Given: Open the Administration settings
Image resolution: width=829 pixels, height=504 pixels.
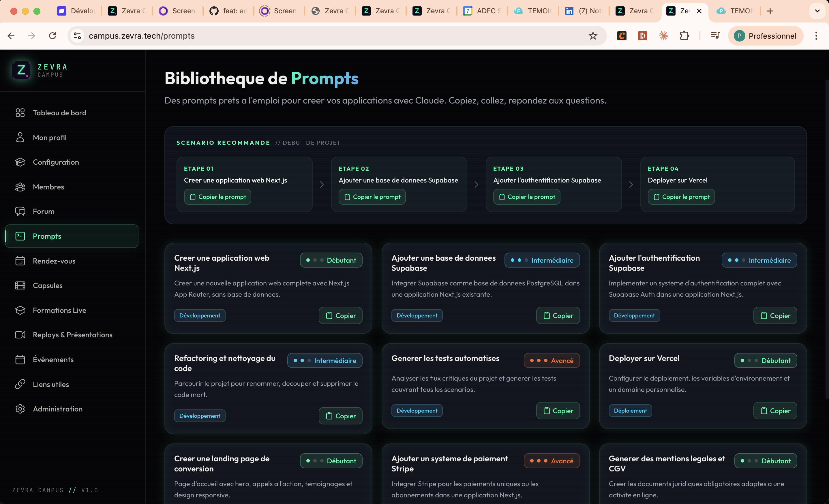Looking at the screenshot, I should (57, 409).
